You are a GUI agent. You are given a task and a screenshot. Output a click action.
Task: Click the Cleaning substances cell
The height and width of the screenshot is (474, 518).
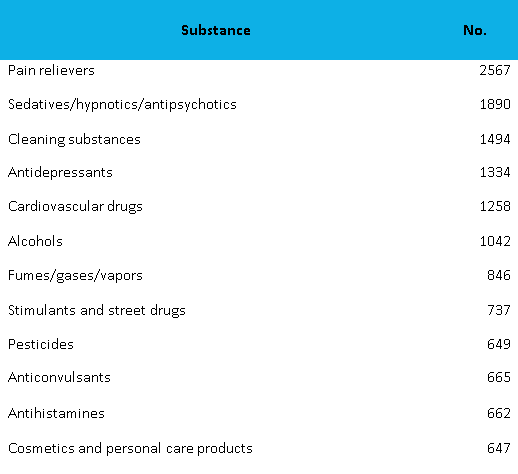pos(74,139)
